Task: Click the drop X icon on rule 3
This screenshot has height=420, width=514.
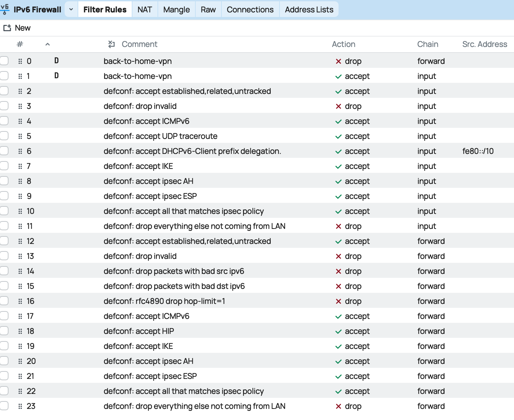Action: (339, 106)
